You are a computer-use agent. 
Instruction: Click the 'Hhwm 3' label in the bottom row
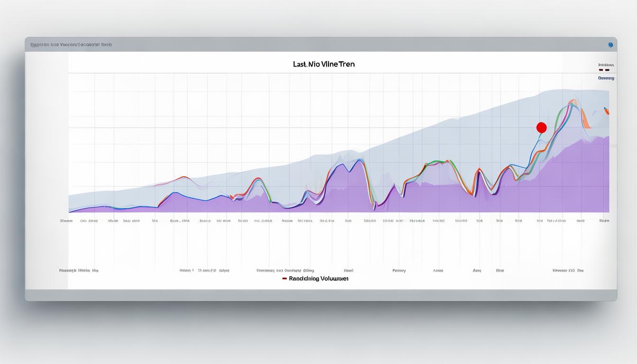186,271
